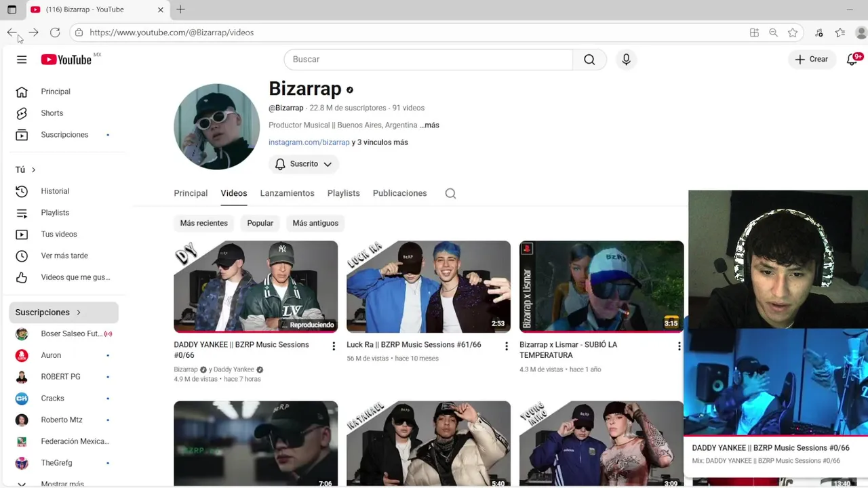The image size is (868, 488).
Task: Open browser favorites collections icon
Action: [840, 33]
